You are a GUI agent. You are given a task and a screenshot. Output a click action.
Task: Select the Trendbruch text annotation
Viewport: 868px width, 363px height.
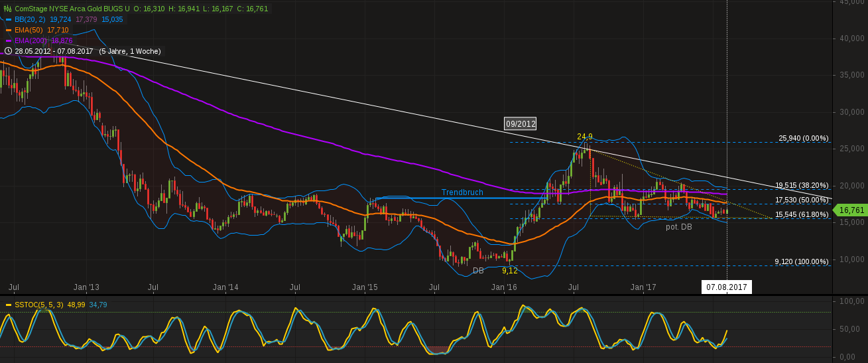(x=462, y=192)
